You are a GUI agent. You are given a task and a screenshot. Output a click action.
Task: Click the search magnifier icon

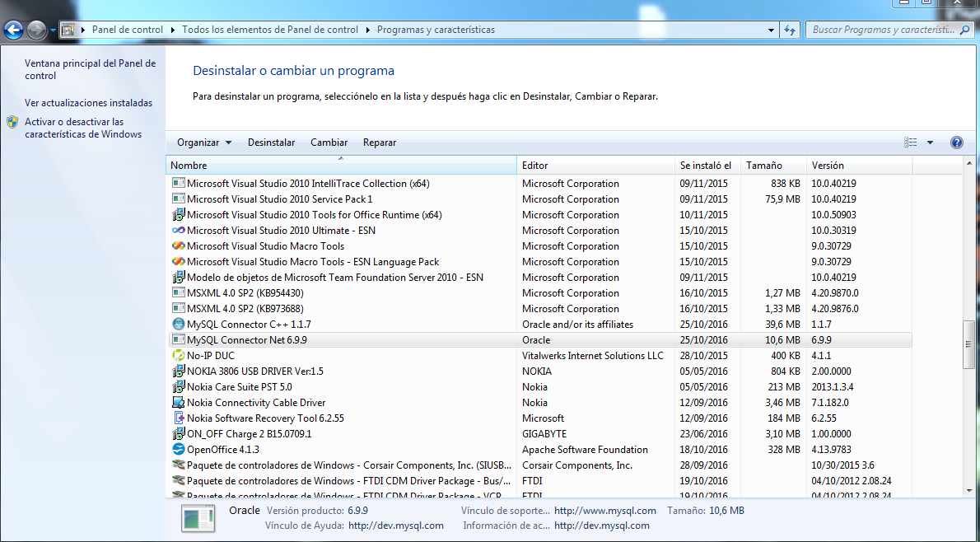[x=966, y=30]
